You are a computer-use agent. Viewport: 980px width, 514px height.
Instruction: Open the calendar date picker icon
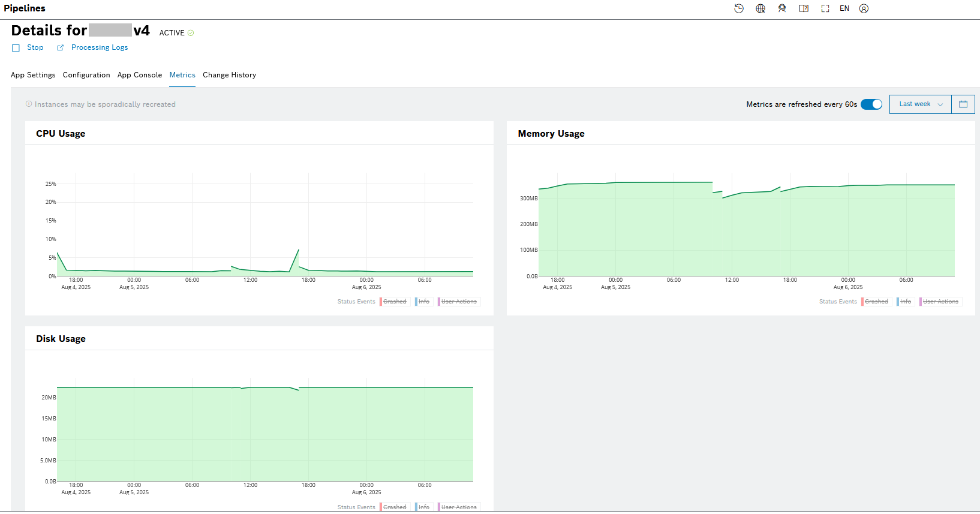pyautogui.click(x=963, y=104)
